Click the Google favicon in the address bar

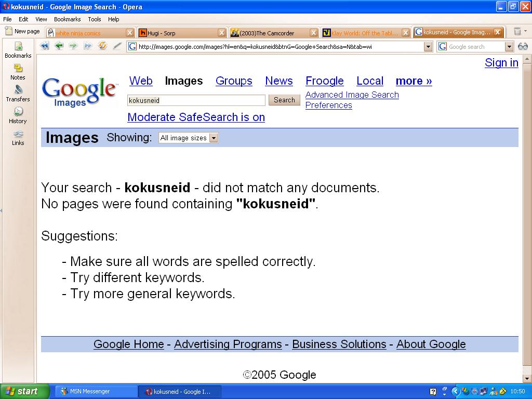tap(132, 46)
